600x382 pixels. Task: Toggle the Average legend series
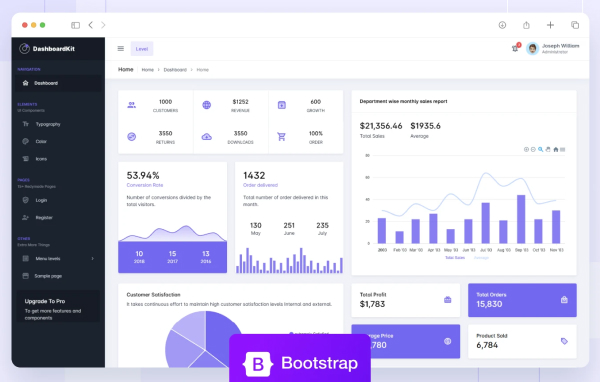tap(481, 258)
